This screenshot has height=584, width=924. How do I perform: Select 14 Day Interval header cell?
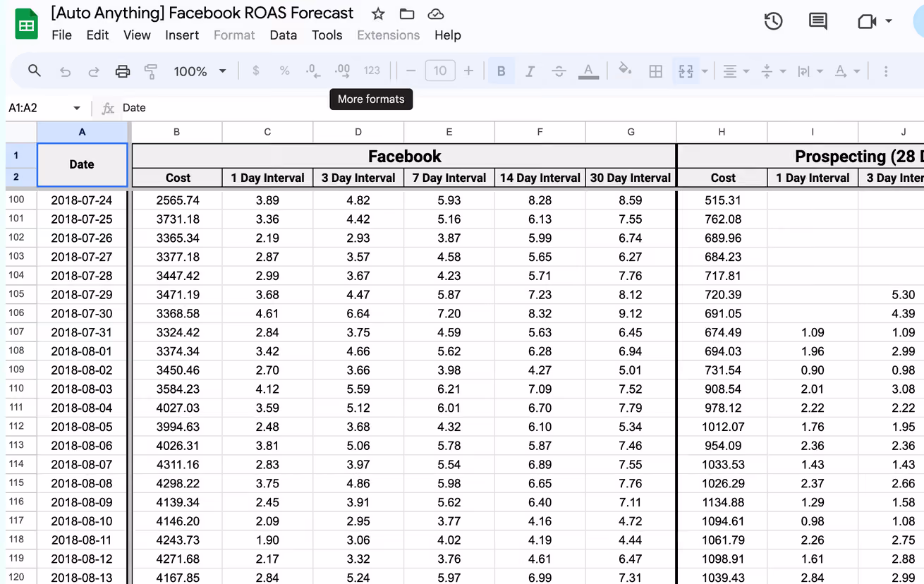[x=540, y=178]
